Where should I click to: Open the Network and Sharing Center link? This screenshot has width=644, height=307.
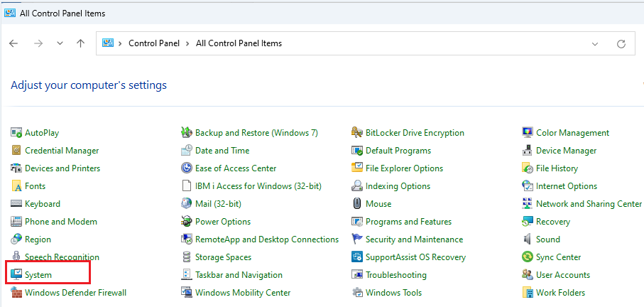pyautogui.click(x=589, y=204)
